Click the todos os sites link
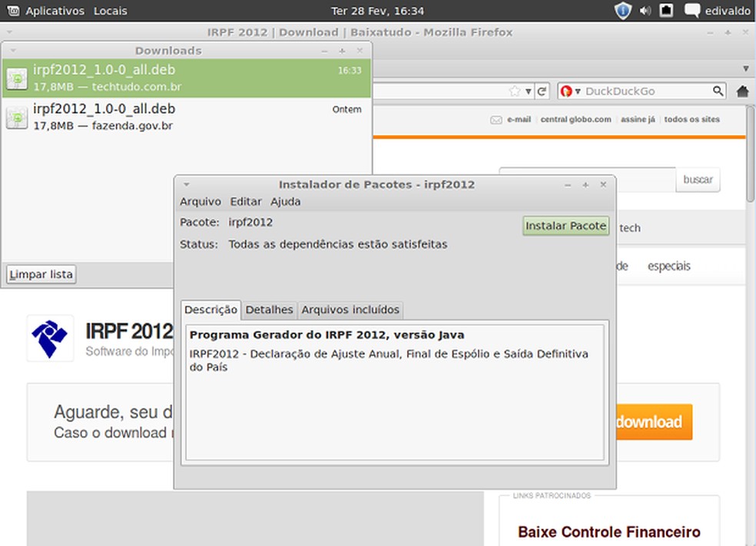 (x=692, y=120)
